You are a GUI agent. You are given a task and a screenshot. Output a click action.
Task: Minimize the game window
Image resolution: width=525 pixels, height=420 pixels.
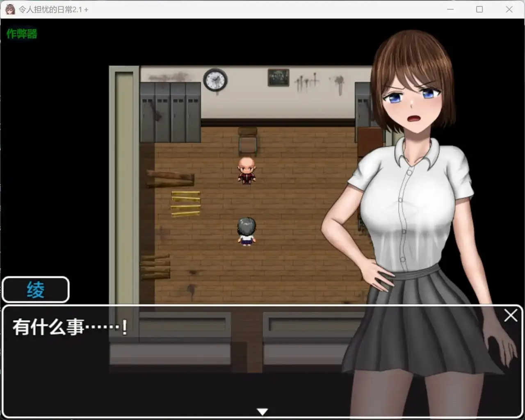(x=450, y=9)
